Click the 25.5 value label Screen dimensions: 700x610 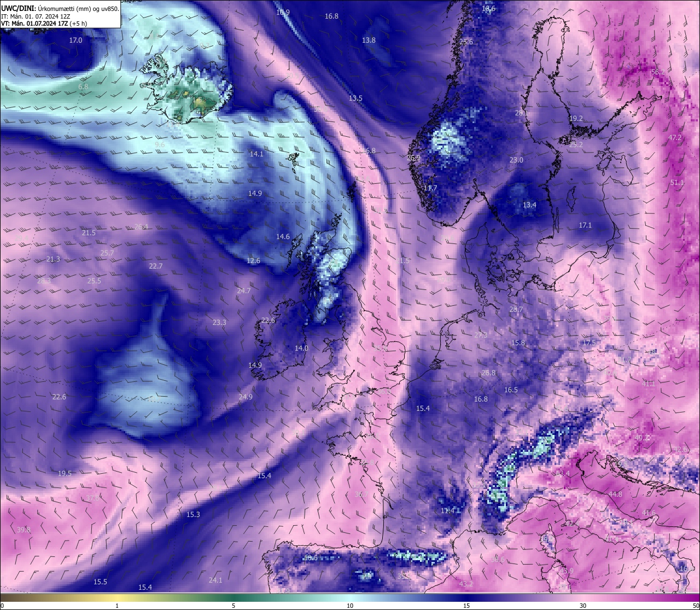94,281
